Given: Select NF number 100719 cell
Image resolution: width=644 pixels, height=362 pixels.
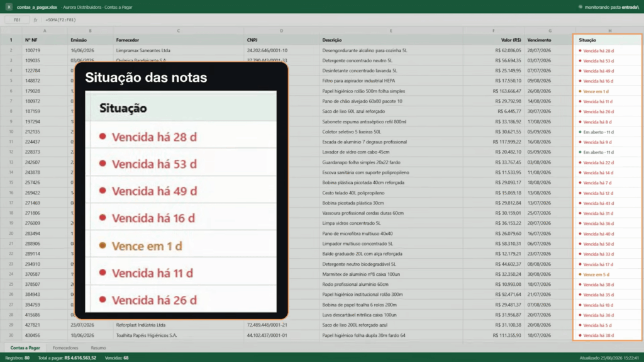Looking at the screenshot, I should (45, 50).
